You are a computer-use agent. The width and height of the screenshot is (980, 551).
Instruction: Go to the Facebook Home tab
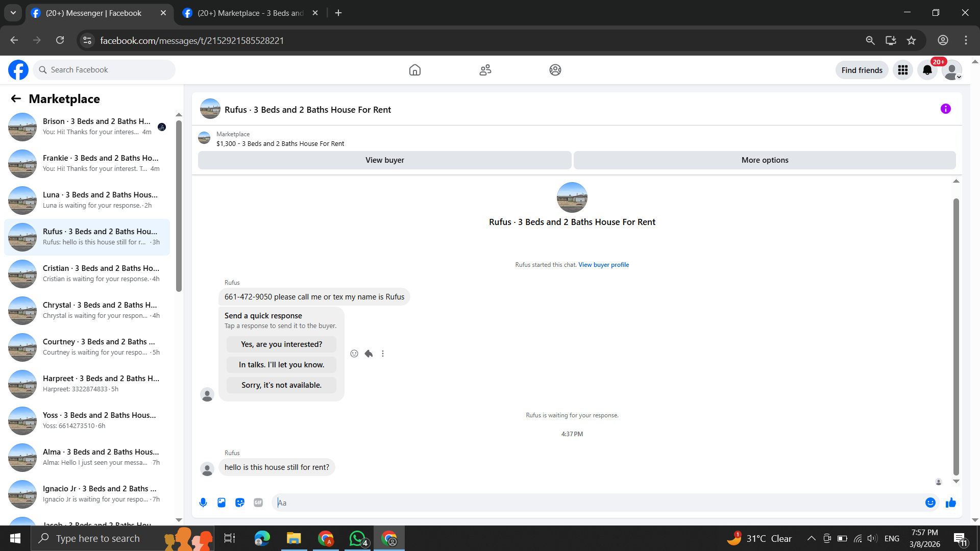(414, 70)
